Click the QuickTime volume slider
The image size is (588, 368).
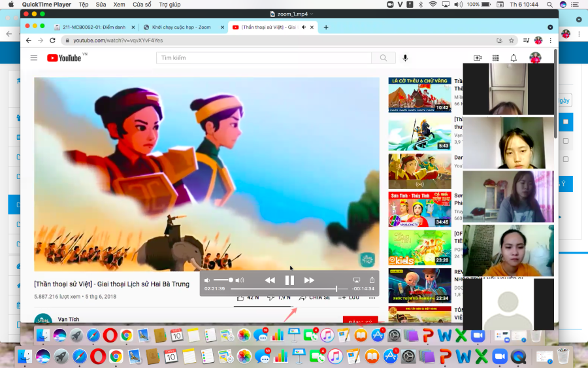point(223,280)
